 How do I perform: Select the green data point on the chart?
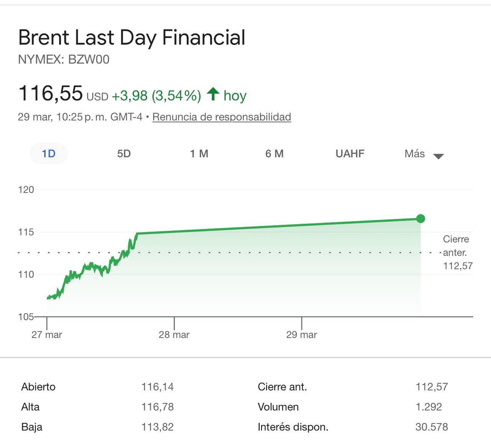pyautogui.click(x=421, y=218)
